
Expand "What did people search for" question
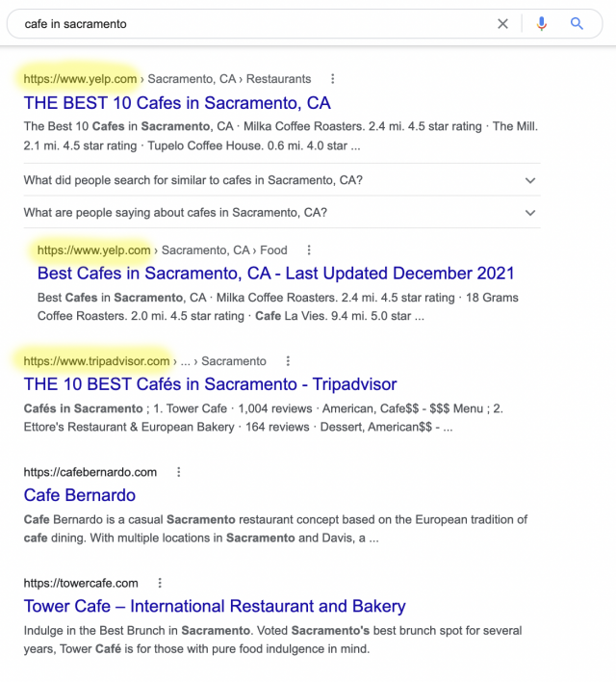coord(530,180)
